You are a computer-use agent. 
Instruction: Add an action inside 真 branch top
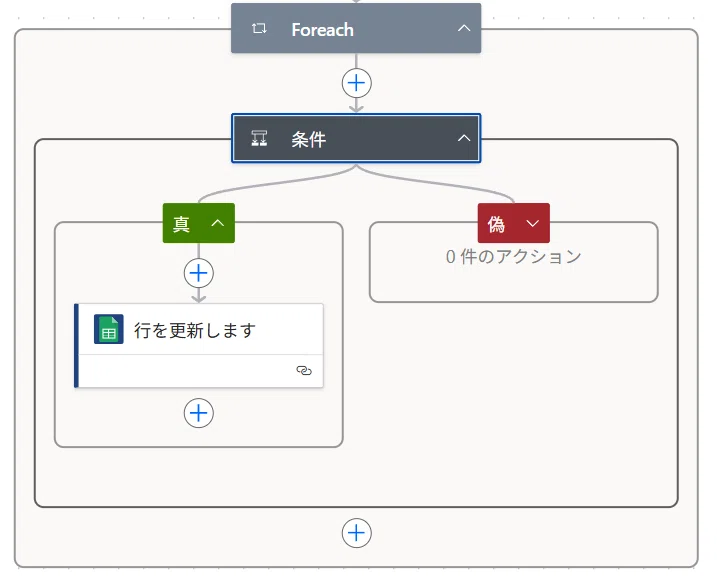point(198,273)
